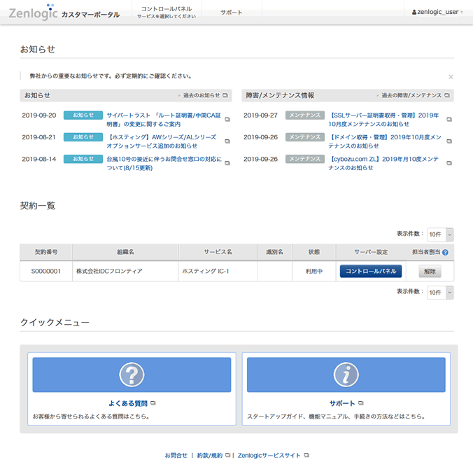This screenshot has width=473, height=476.
Task: Open SSLサーバー証明書 maintenance notice
Action: [383, 120]
